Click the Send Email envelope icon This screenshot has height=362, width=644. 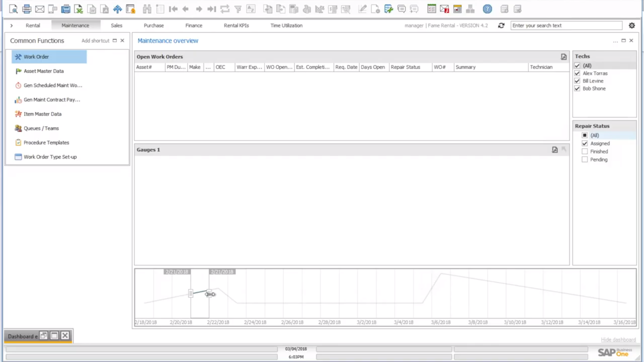tap(40, 9)
